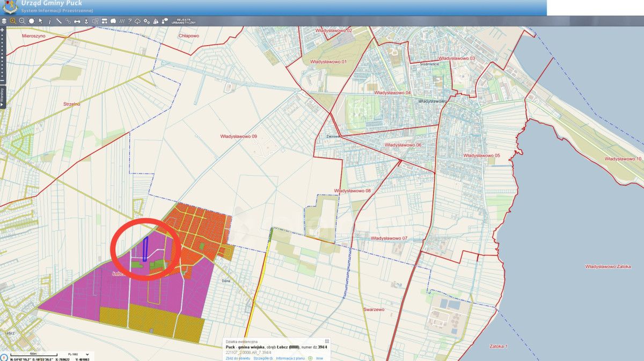Click the Zbliż do obiektu link
The image size is (644, 361).
(x=238, y=358)
